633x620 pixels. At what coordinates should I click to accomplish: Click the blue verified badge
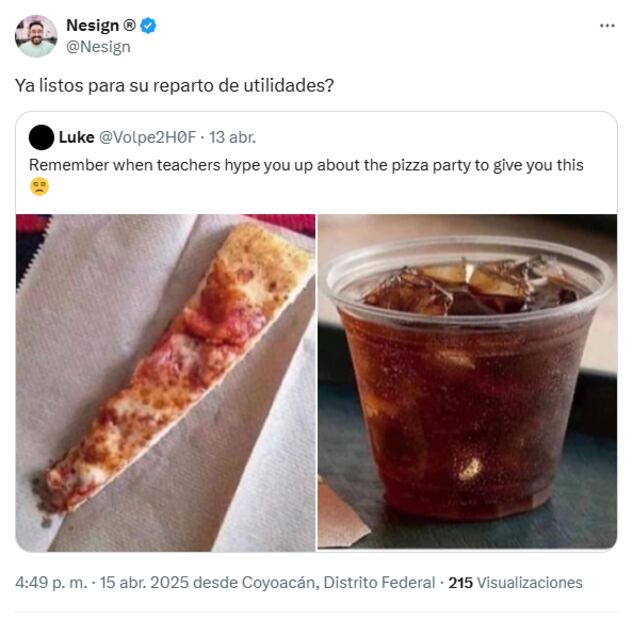(148, 26)
